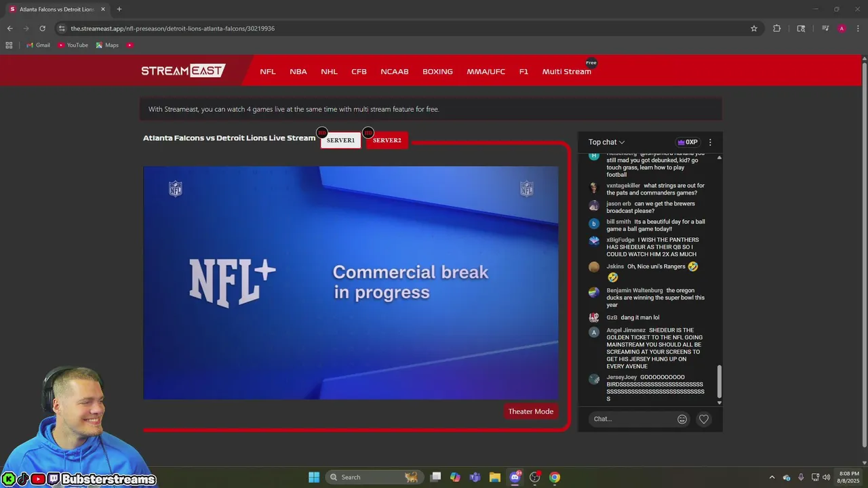Click bill smith's avatar in chat
The width and height of the screenshot is (868, 488).
[594, 224]
